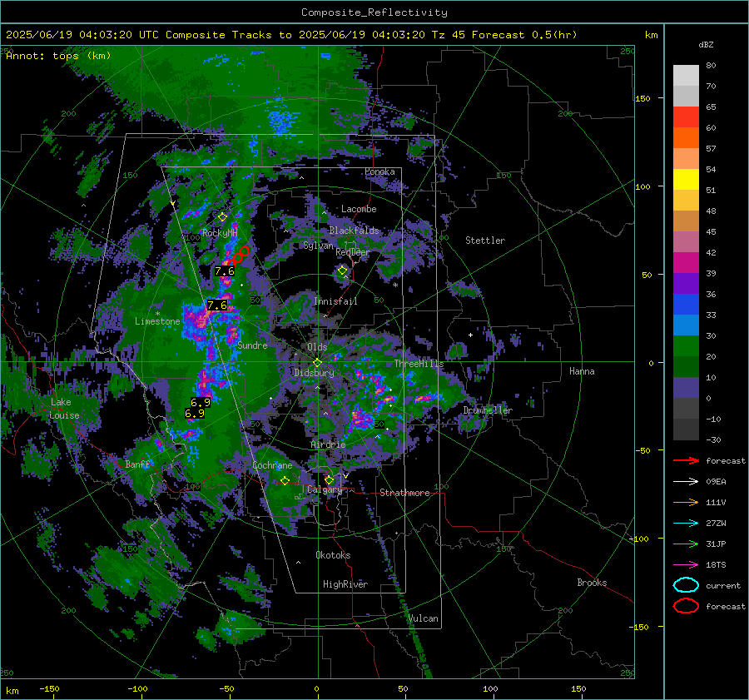Select the orange 111V arrow in the legend
The width and height of the screenshot is (749, 700).
686,502
